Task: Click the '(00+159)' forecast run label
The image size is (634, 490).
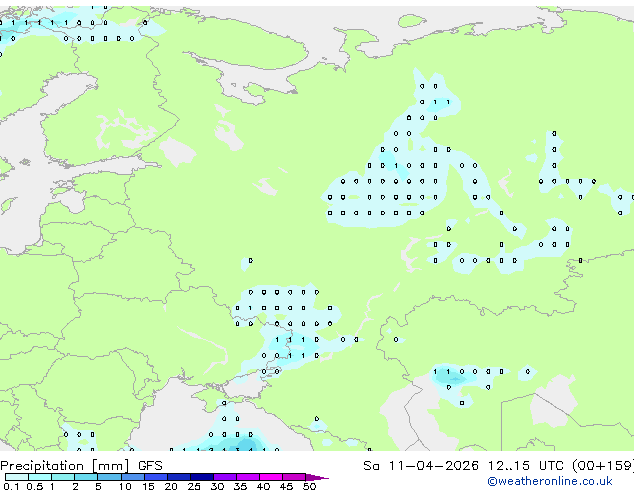Action: point(603,466)
